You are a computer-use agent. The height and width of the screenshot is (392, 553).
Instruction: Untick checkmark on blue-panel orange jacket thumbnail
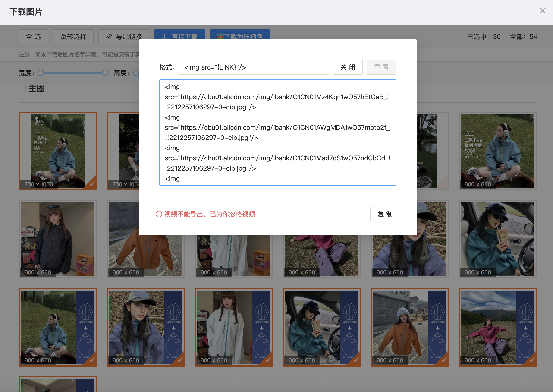coord(444,360)
